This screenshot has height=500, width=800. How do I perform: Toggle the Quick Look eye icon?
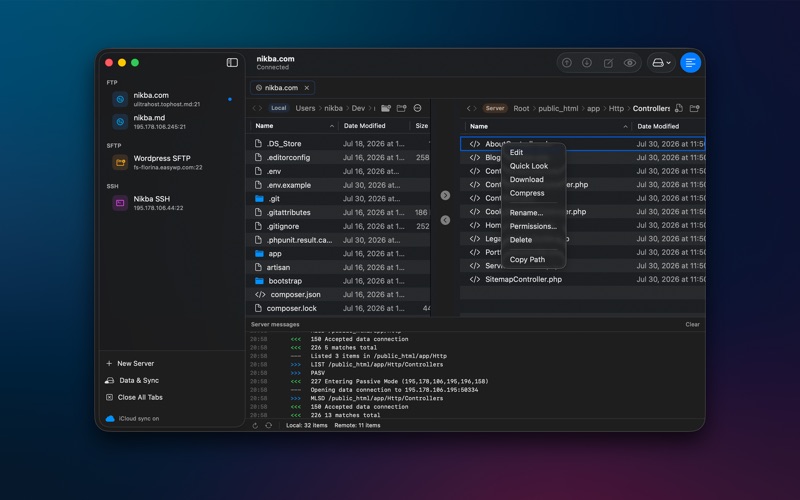coord(630,63)
